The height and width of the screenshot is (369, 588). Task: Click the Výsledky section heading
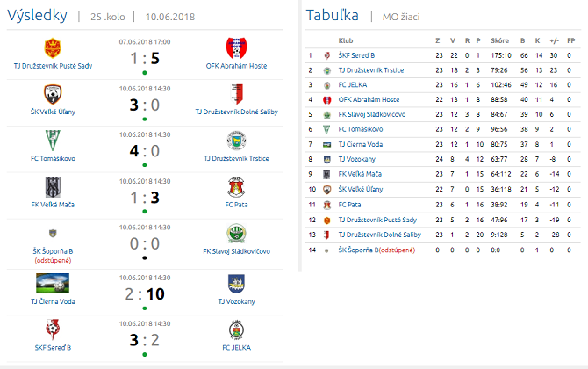(39, 15)
